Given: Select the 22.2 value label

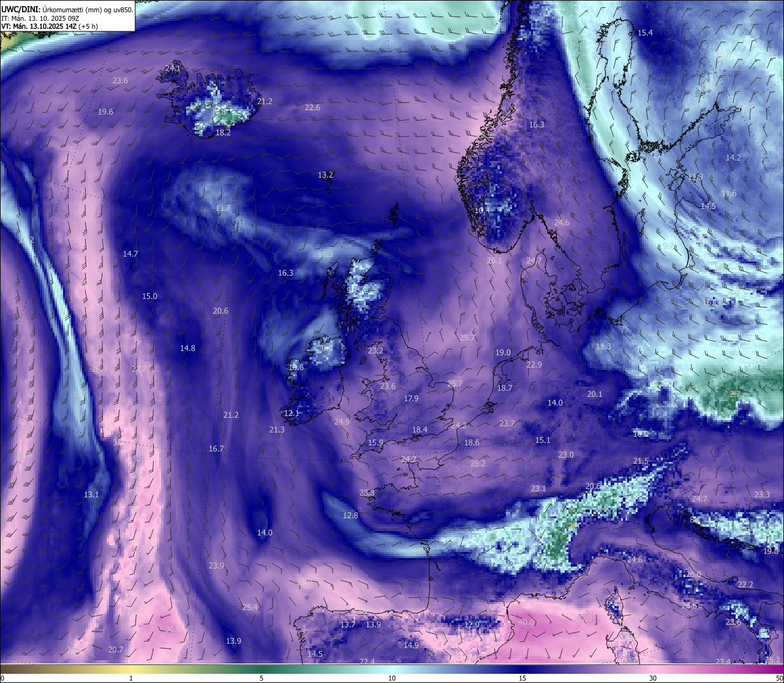Looking at the screenshot, I should [x=745, y=584].
